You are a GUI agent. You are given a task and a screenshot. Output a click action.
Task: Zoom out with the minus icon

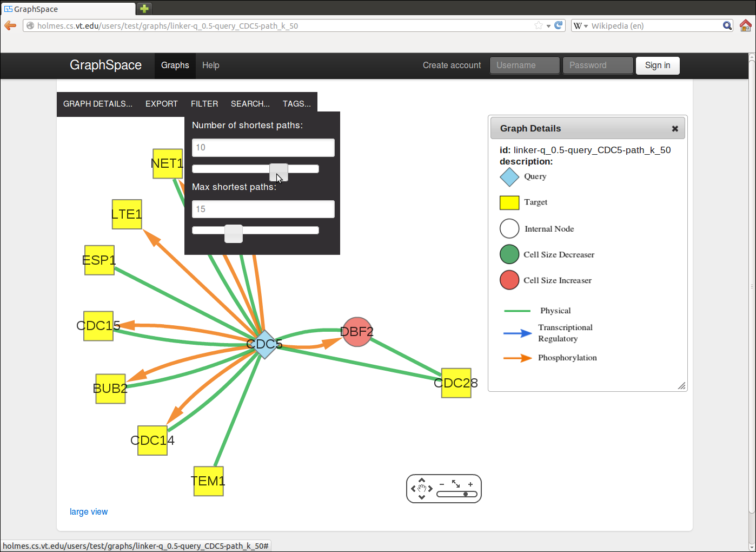(442, 484)
